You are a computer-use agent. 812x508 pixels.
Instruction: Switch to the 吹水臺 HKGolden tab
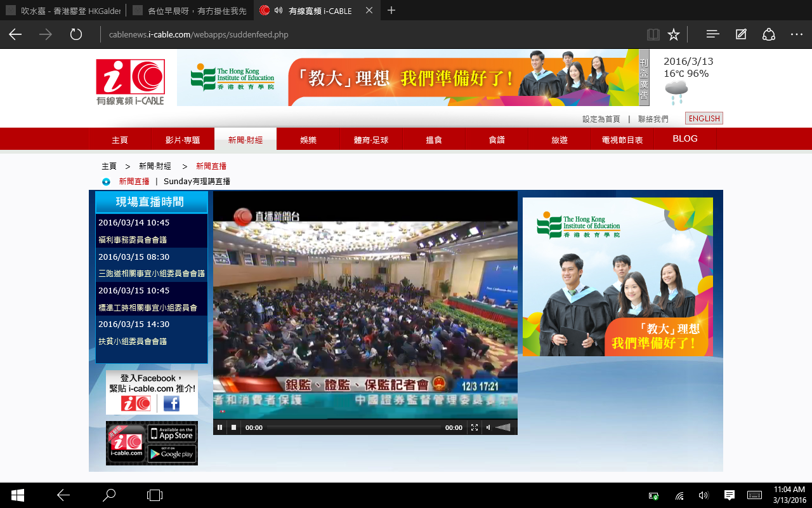62,10
